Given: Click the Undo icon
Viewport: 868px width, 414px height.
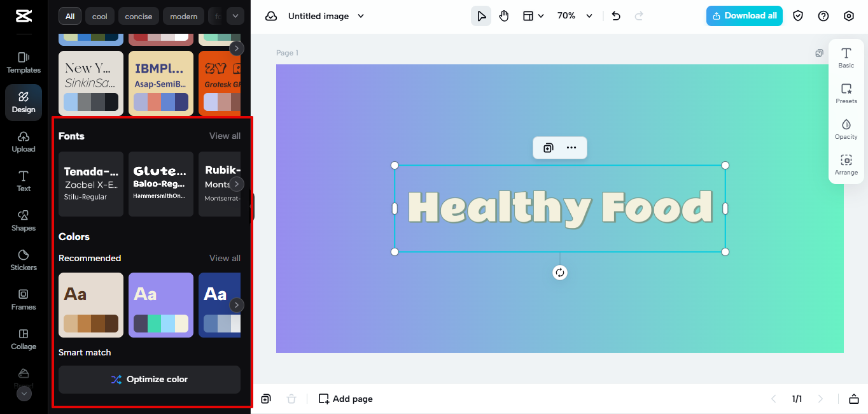Looking at the screenshot, I should pos(615,15).
